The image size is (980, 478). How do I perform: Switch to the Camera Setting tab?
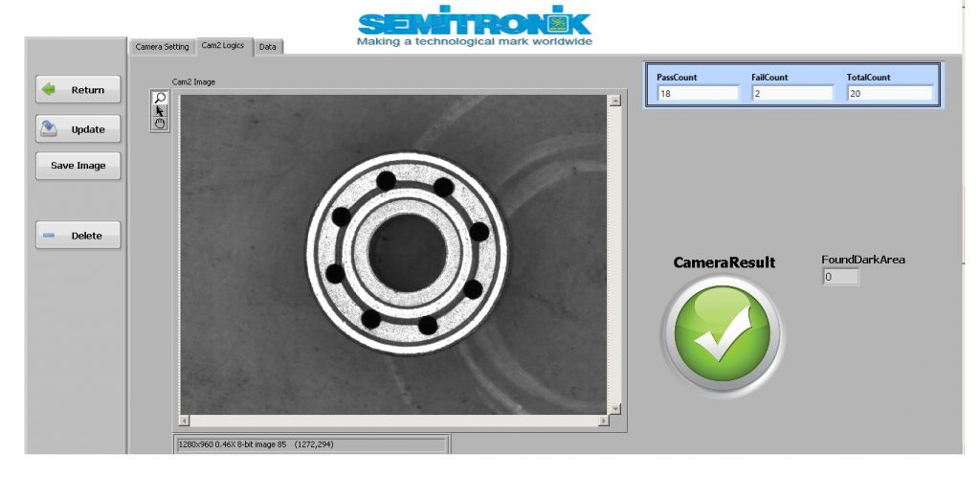162,46
